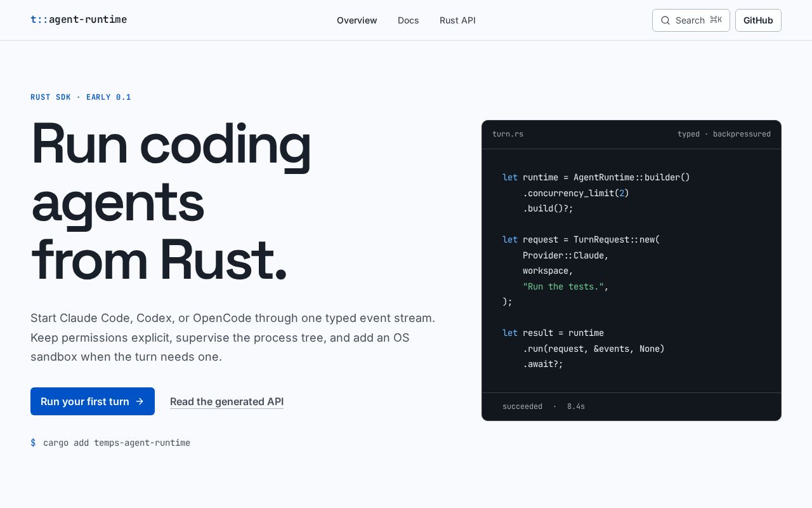Click the RUST SDK · EARLY 0.1 label
This screenshot has width=812, height=508.
(81, 97)
